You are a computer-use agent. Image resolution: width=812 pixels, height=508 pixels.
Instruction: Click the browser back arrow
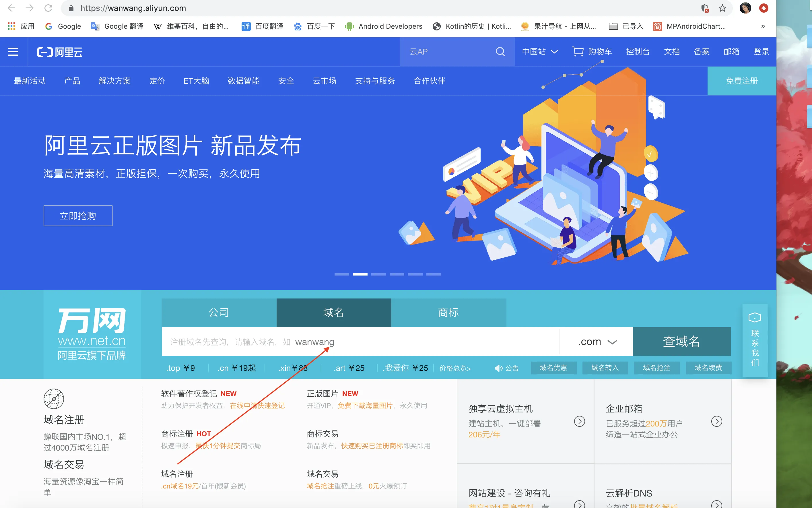click(x=11, y=8)
